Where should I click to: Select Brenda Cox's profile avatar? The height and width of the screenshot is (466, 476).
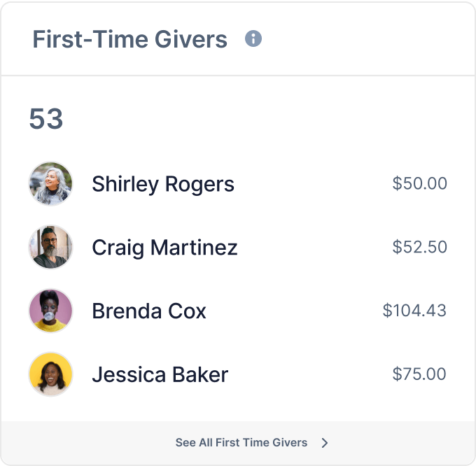click(50, 311)
